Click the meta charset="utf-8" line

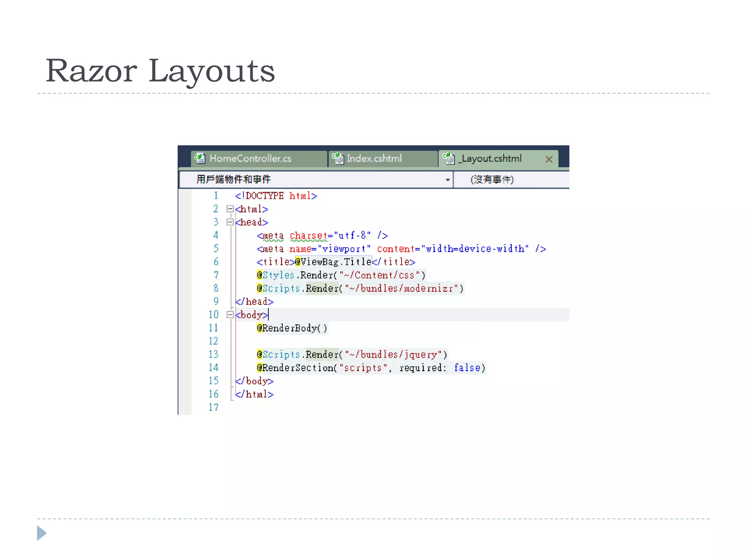click(322, 236)
